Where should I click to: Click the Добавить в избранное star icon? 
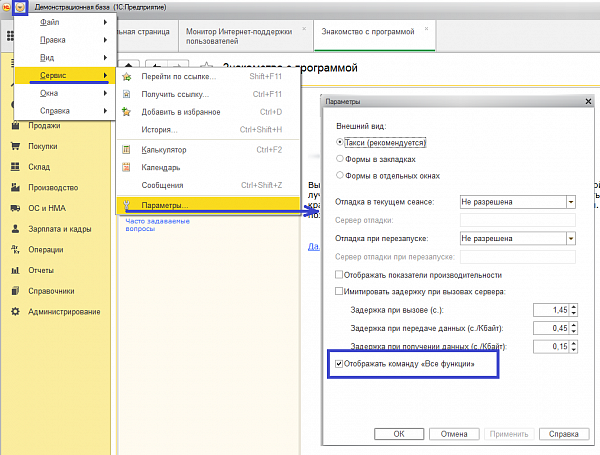[x=126, y=112]
